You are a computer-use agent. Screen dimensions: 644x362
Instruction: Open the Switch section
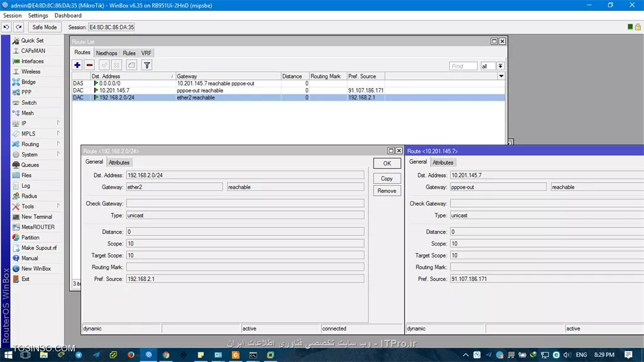(x=29, y=103)
